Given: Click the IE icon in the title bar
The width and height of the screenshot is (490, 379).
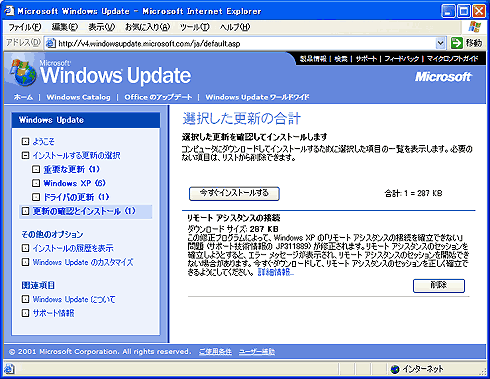Looking at the screenshot, I should [x=9, y=11].
